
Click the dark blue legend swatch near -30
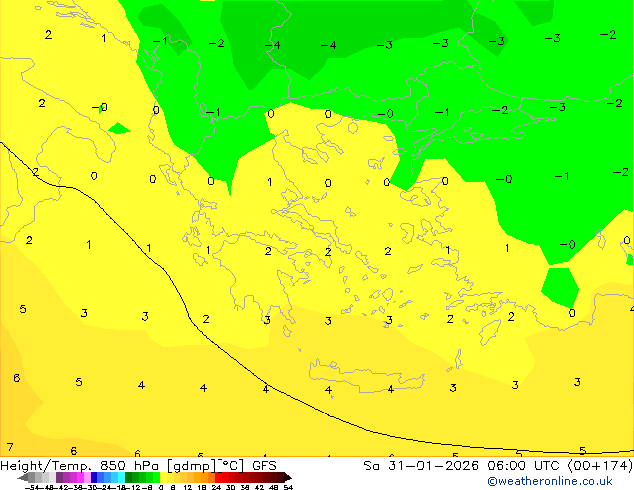click(94, 477)
